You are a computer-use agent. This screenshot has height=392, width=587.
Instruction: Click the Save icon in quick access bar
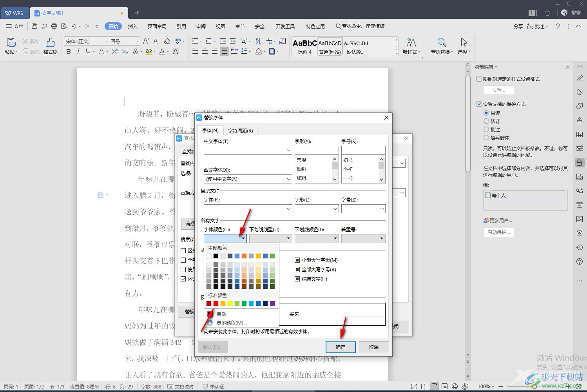(34, 26)
